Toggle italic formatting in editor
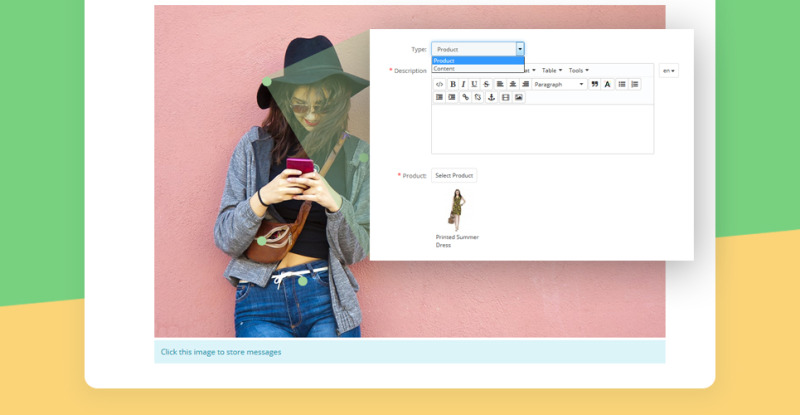 pyautogui.click(x=463, y=84)
